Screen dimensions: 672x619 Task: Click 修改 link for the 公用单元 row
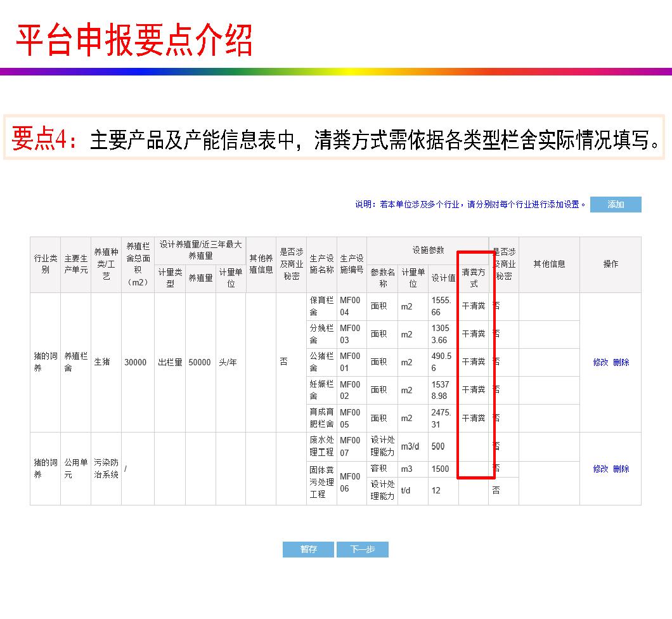tap(599, 469)
